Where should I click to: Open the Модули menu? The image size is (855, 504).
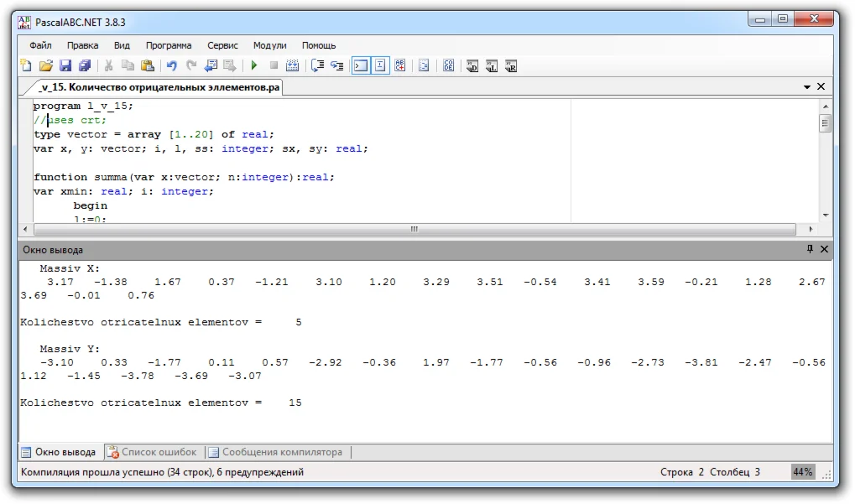point(269,45)
